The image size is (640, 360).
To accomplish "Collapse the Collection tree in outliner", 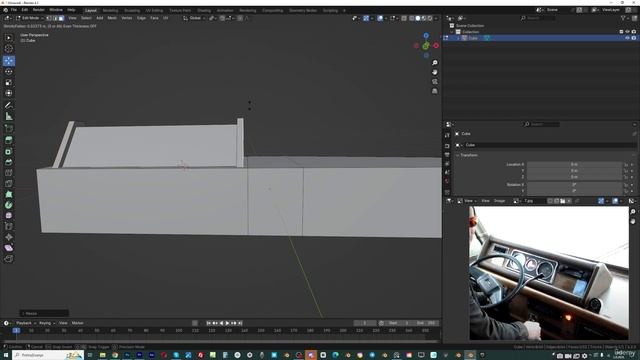I will click(x=452, y=32).
